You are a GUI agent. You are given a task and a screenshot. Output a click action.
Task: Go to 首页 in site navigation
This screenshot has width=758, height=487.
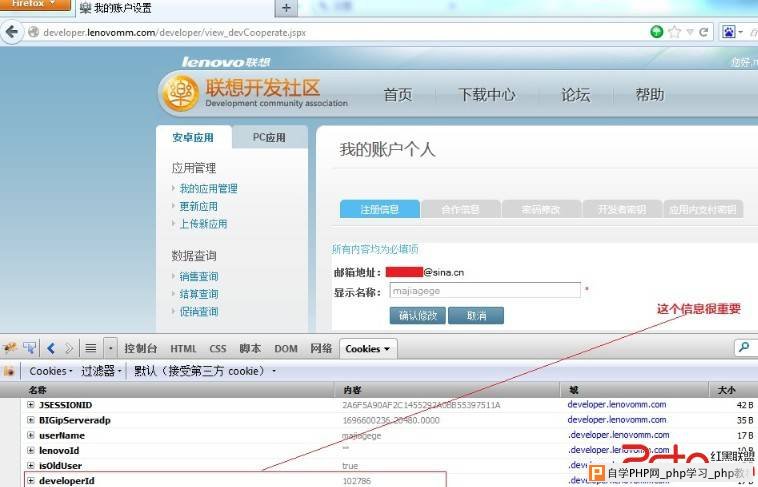397,95
